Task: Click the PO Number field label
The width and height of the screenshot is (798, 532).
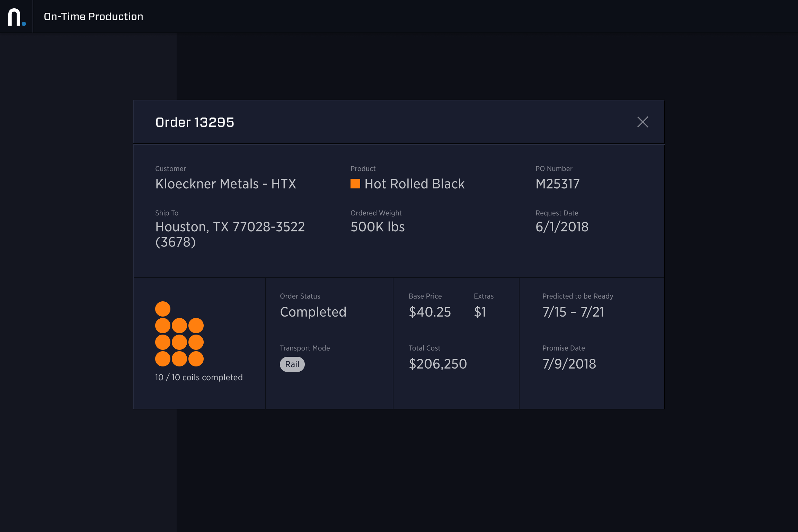Action: (554, 169)
